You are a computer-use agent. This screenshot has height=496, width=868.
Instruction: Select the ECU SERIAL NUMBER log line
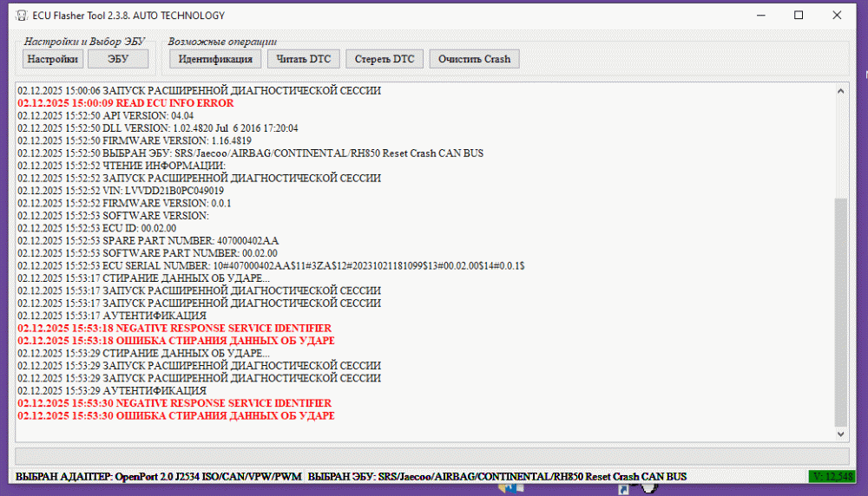coord(276,265)
